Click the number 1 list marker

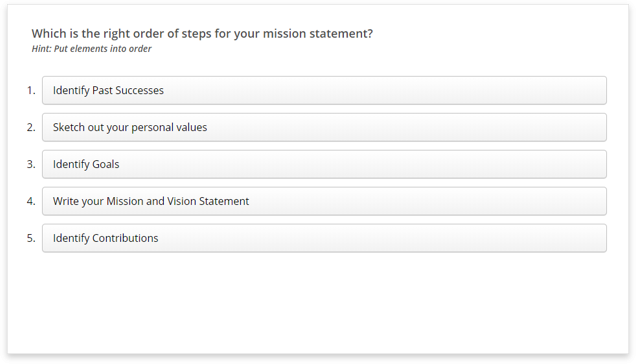point(31,90)
